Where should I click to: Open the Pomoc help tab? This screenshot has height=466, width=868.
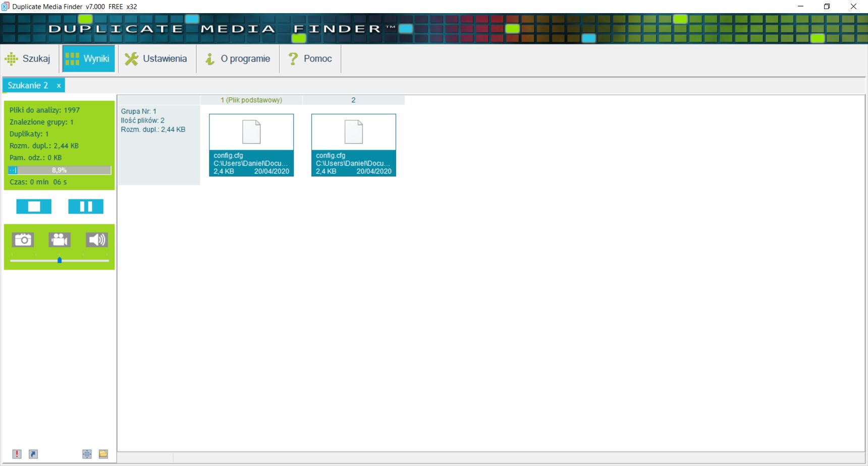pos(310,59)
